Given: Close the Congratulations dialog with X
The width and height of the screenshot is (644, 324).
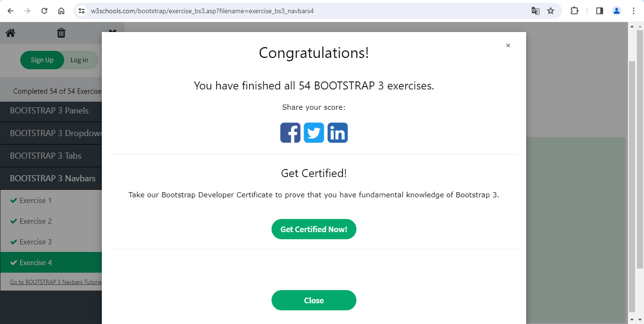Looking at the screenshot, I should pyautogui.click(x=508, y=46).
